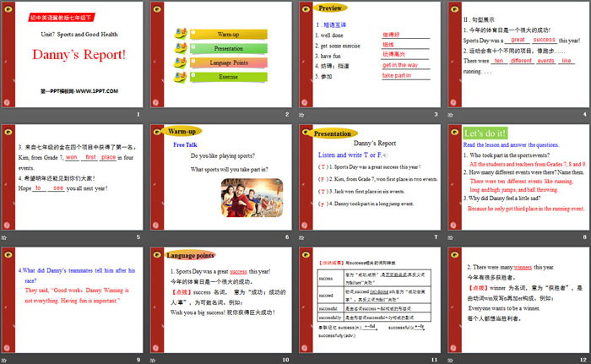
Task: Click the icon next to Language Points
Action: tap(179, 63)
